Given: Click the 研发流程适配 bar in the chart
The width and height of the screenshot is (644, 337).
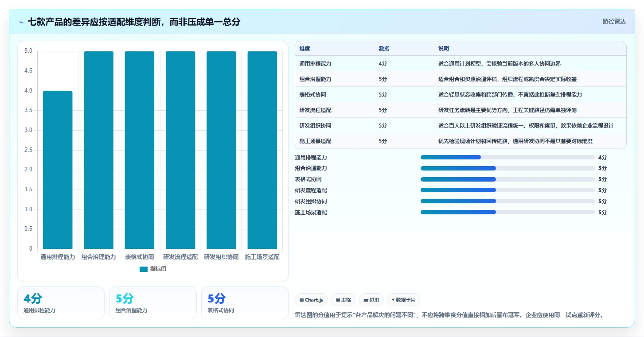Looking at the screenshot, I should [180, 150].
